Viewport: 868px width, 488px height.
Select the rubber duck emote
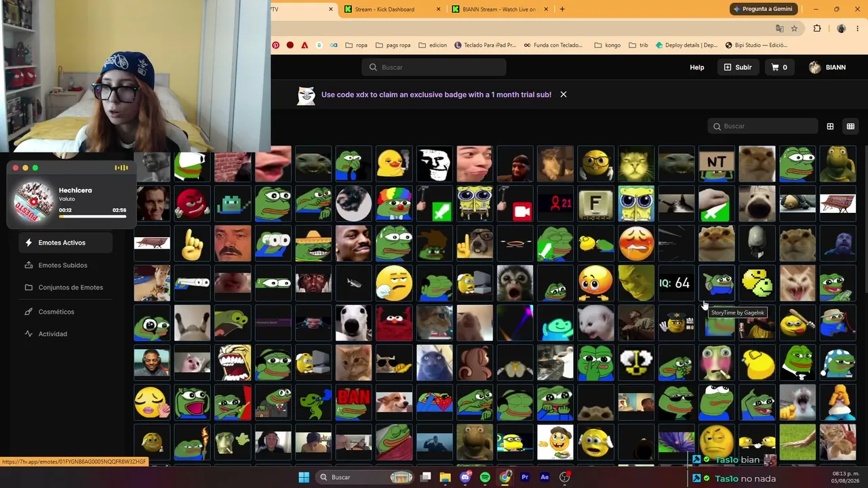(x=394, y=163)
